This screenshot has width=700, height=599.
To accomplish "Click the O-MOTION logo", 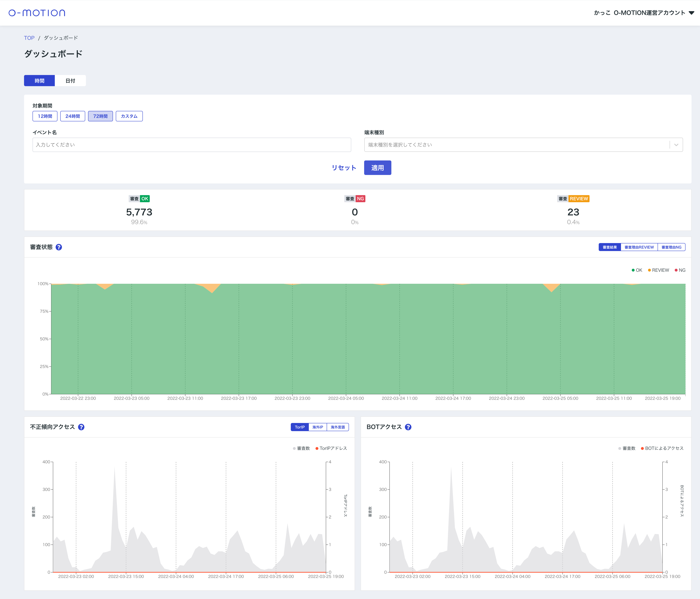I will click(x=37, y=13).
